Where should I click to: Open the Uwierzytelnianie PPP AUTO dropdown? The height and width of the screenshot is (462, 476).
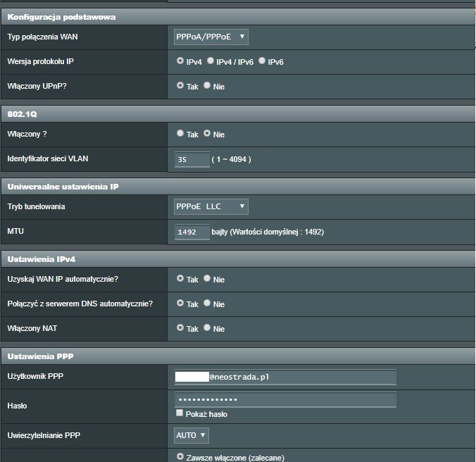tap(192, 435)
